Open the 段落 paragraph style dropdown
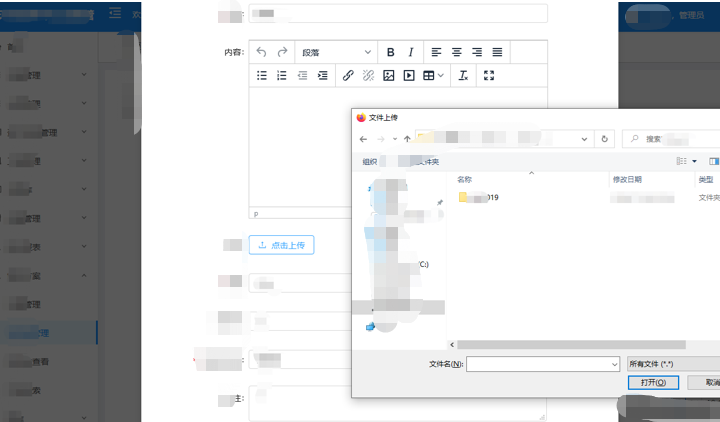720x422 pixels. pos(336,52)
